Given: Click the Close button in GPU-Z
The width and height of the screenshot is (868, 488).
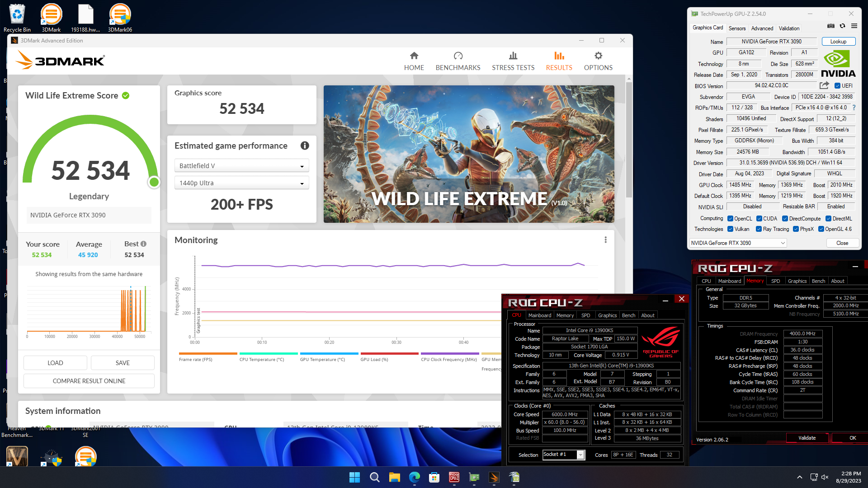Looking at the screenshot, I should [x=842, y=243].
